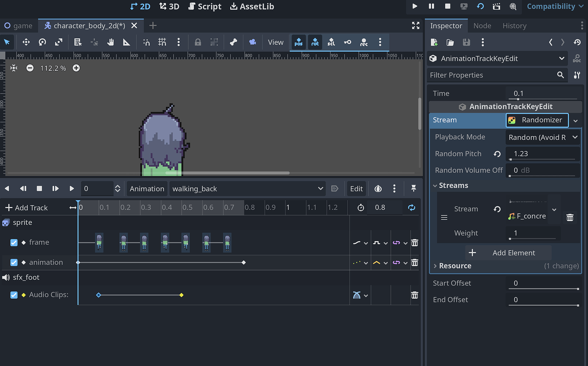Remove the Audio Clips track
This screenshot has width=588, height=366.
[x=415, y=295]
